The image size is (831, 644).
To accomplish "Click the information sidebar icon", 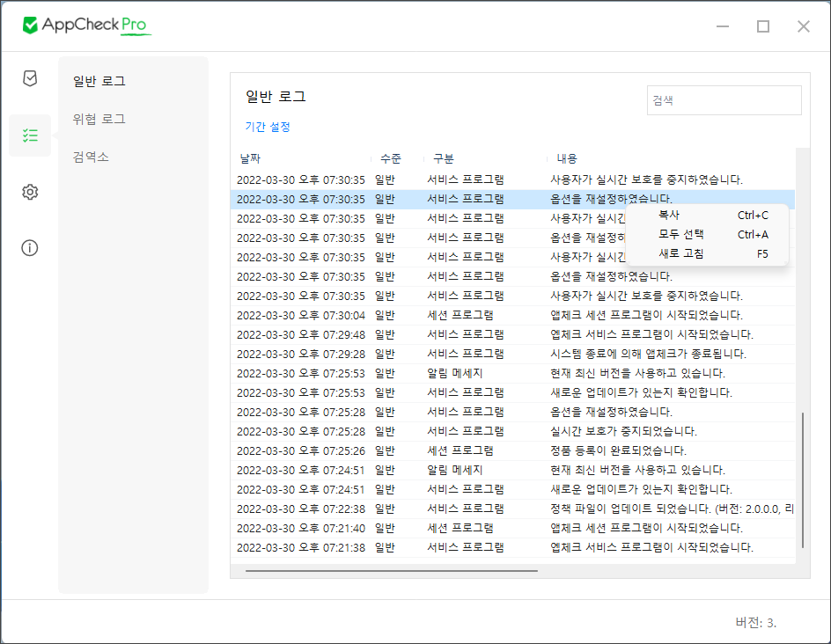I will (x=29, y=248).
